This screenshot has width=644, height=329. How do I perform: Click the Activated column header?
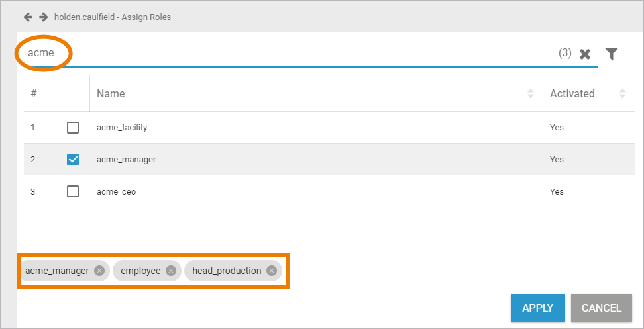point(572,93)
